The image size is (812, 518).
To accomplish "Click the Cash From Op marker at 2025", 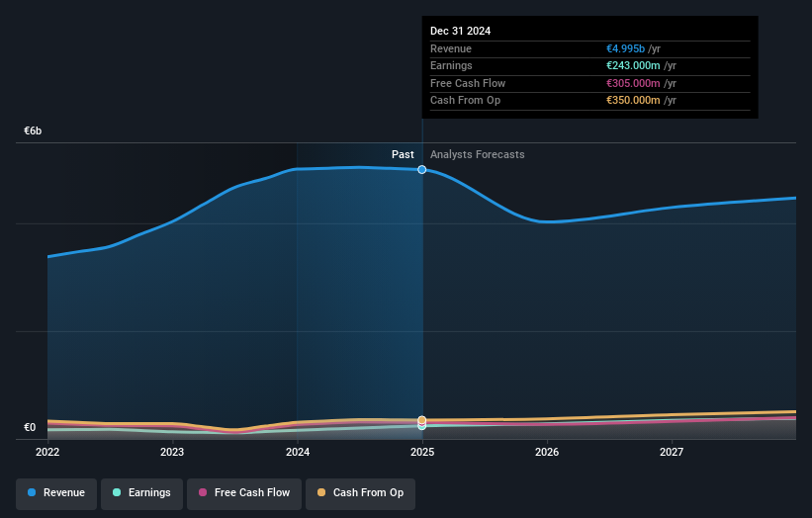I will coord(422,420).
